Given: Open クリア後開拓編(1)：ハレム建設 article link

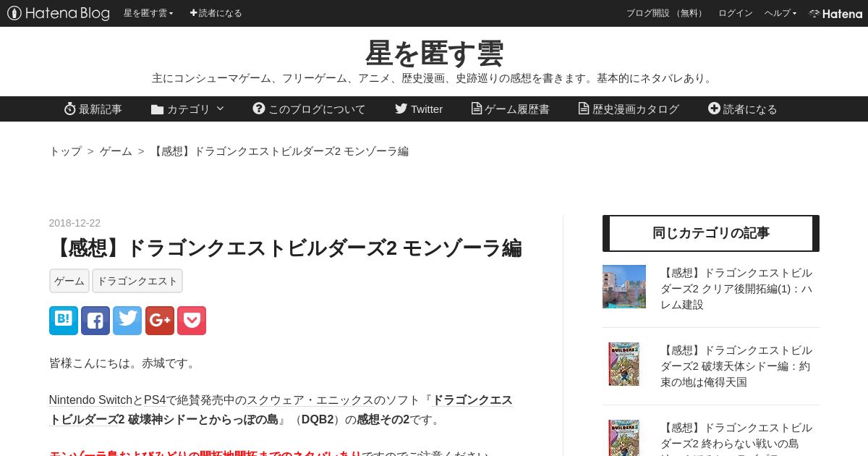Looking at the screenshot, I should (736, 289).
